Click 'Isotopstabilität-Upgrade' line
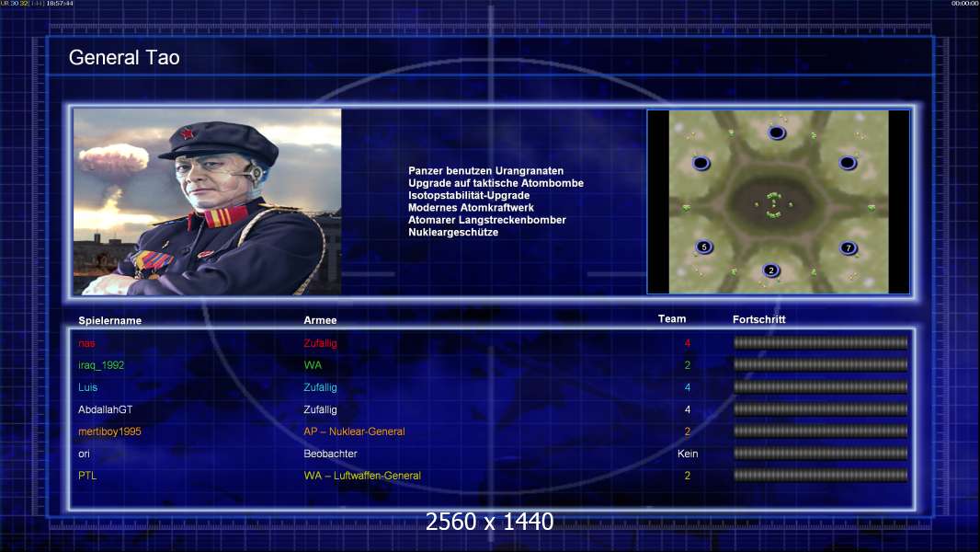 pos(469,195)
